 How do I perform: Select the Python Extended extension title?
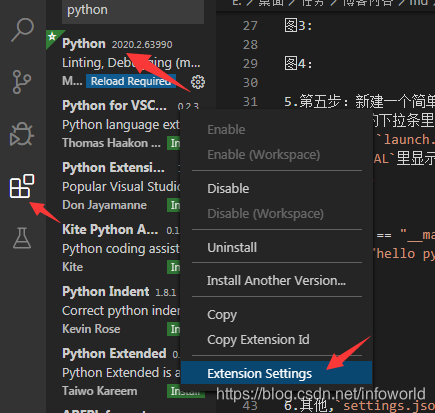114,354
